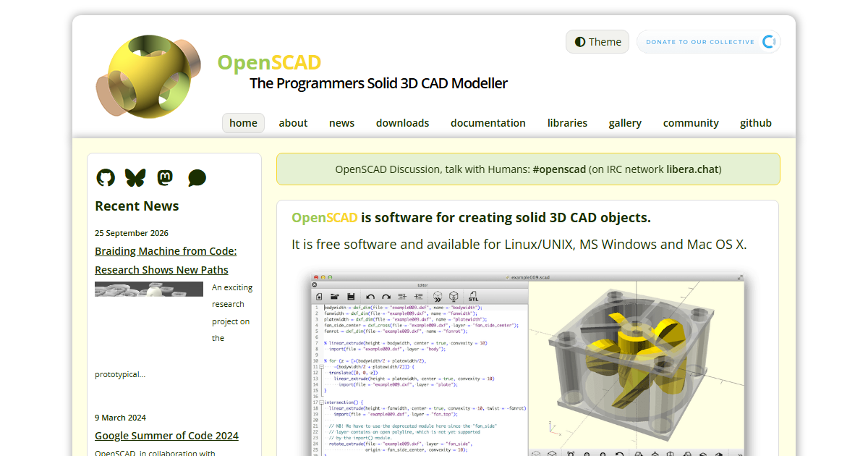
Task: Open the github nav link
Action: pos(755,123)
